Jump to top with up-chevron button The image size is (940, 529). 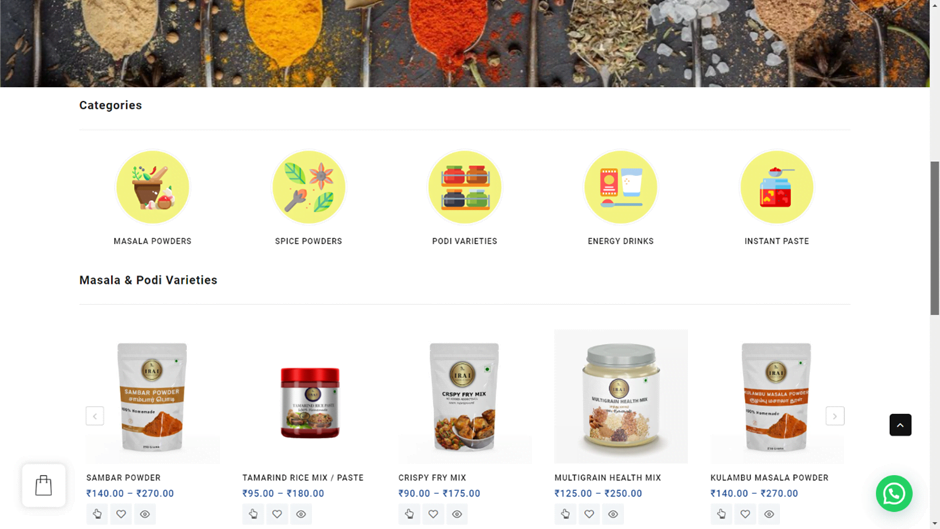pyautogui.click(x=900, y=425)
